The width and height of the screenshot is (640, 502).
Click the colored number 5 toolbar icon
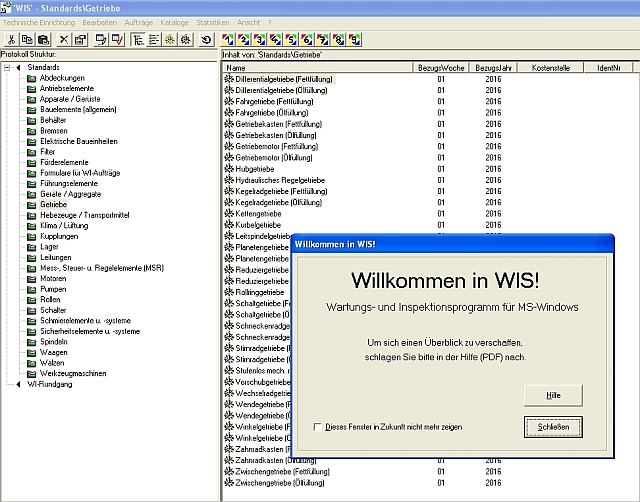click(291, 40)
